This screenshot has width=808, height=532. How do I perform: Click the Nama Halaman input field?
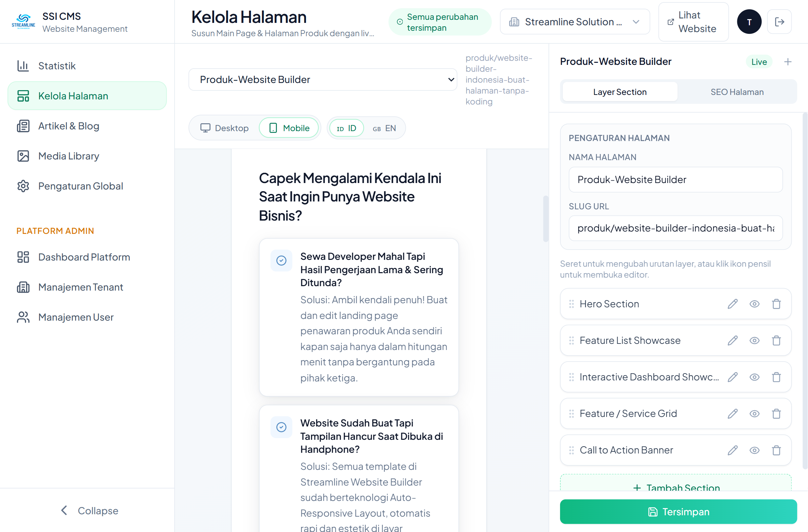click(x=675, y=180)
